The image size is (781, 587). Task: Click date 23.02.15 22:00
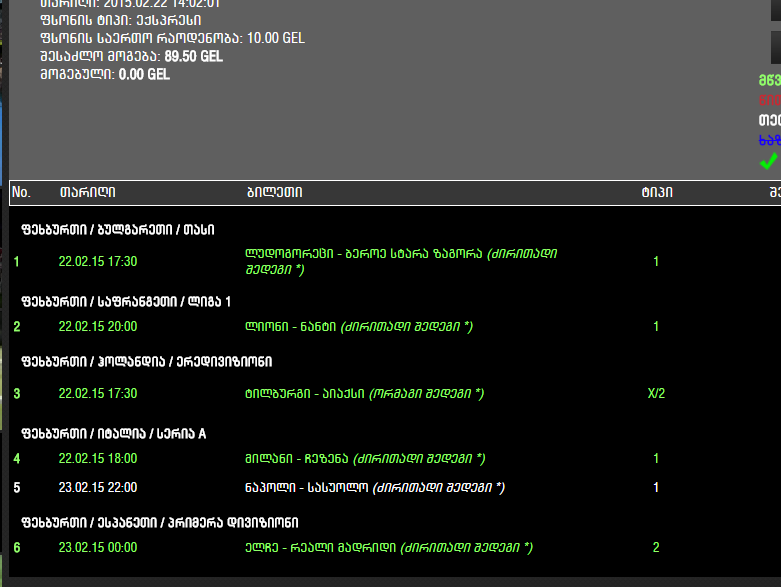click(x=98, y=487)
